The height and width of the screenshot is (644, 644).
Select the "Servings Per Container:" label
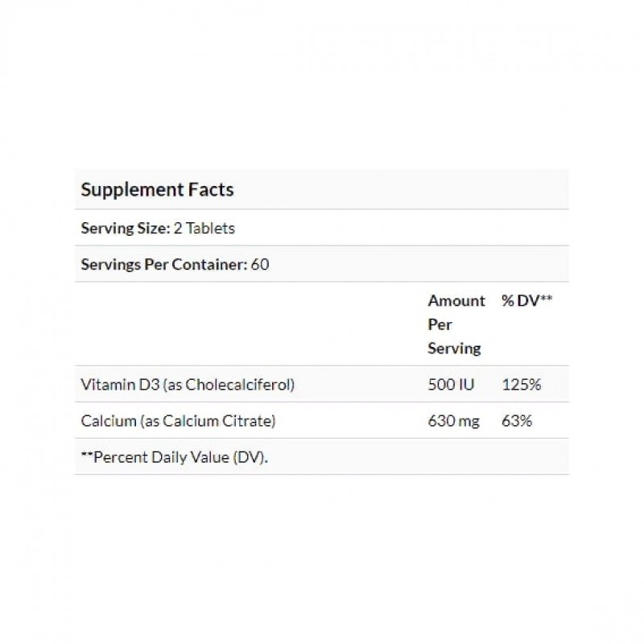[x=163, y=264]
